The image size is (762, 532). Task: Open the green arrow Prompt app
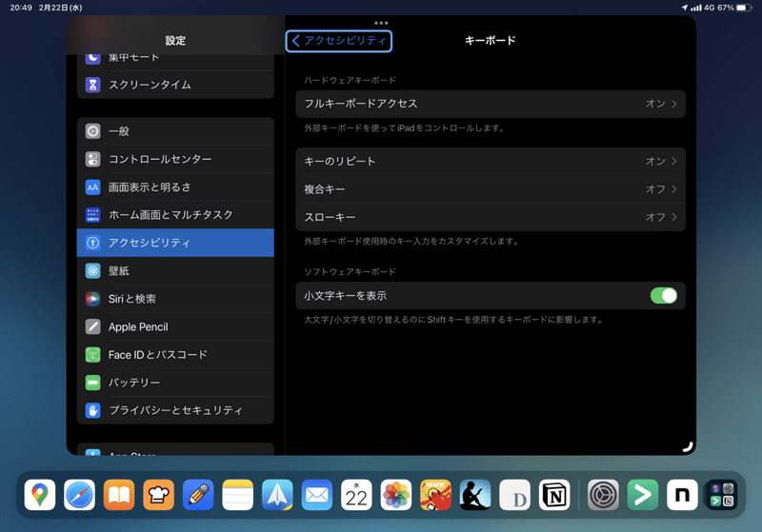coord(643,495)
